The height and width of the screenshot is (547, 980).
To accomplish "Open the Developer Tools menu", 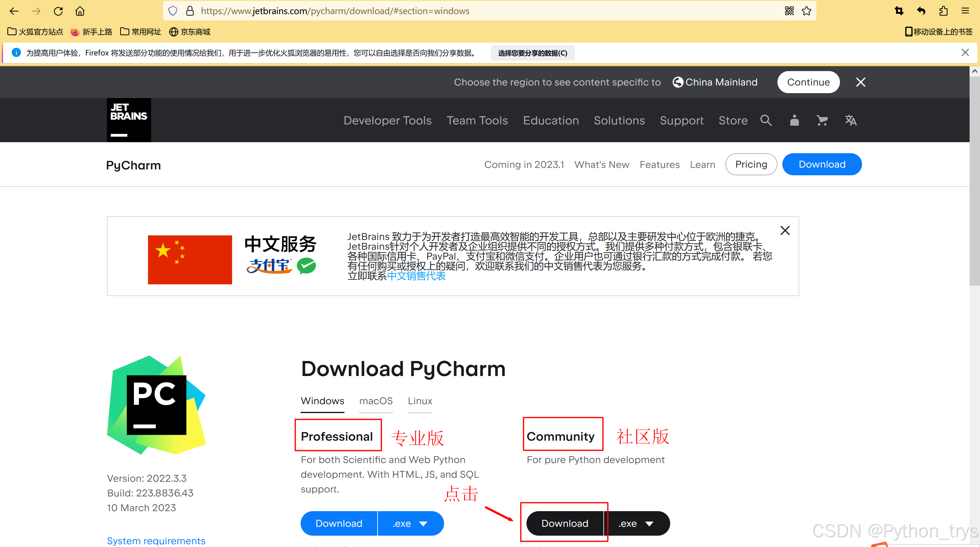I will (x=387, y=120).
